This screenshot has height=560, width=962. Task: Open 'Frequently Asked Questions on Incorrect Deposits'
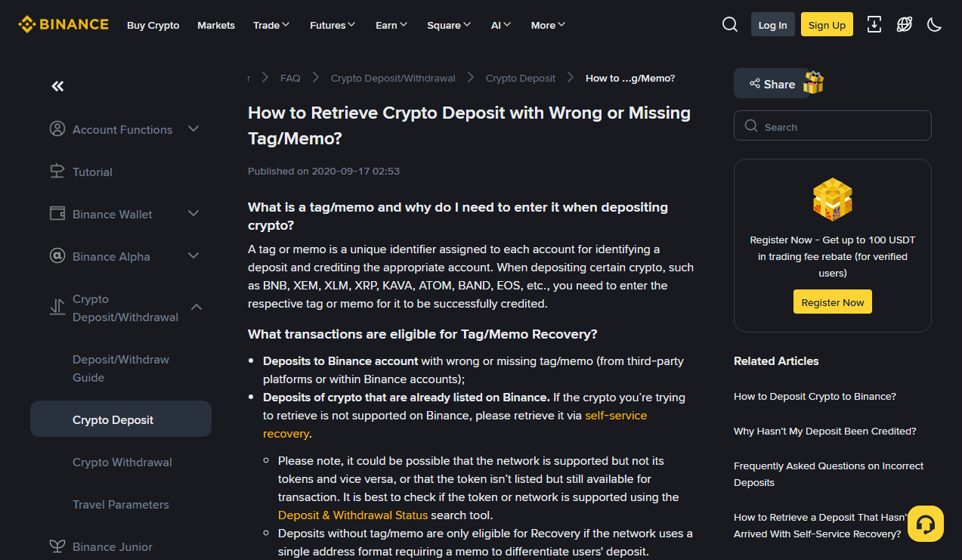coord(829,474)
